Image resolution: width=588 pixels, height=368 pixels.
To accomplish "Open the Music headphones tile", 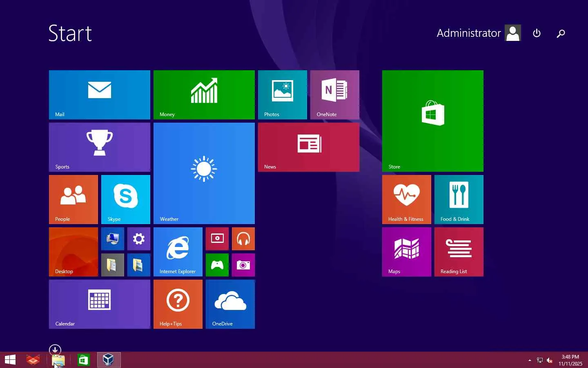I will point(243,239).
